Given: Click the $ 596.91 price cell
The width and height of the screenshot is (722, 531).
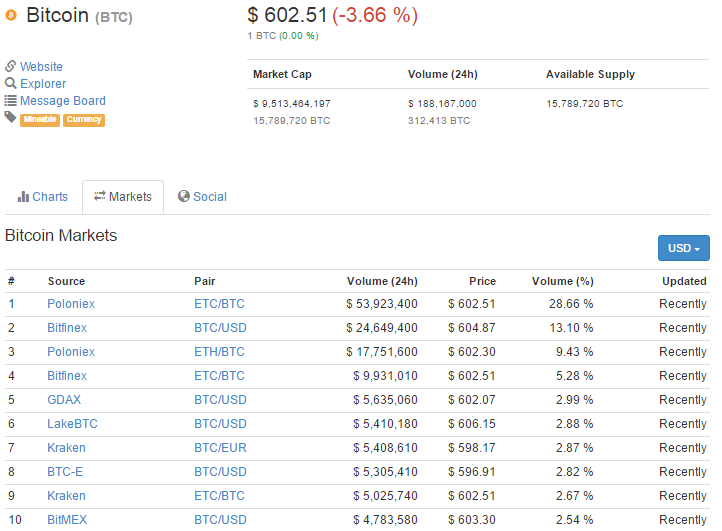Looking at the screenshot, I should [x=472, y=472].
